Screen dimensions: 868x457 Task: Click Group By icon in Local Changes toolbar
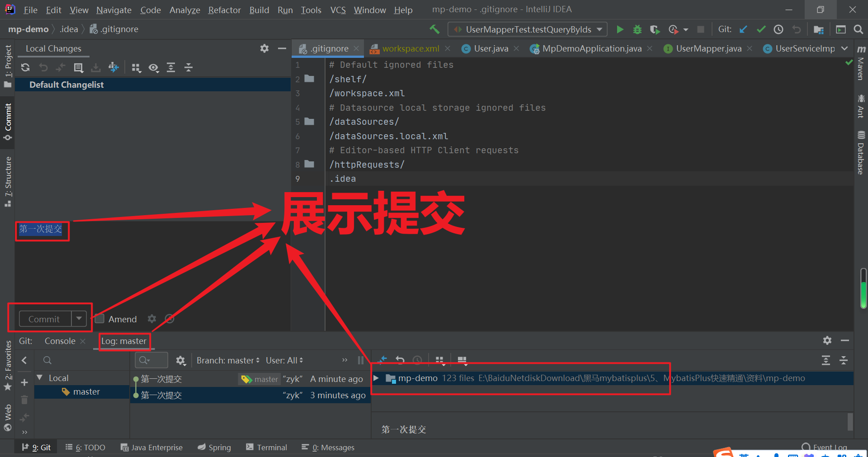click(x=136, y=68)
